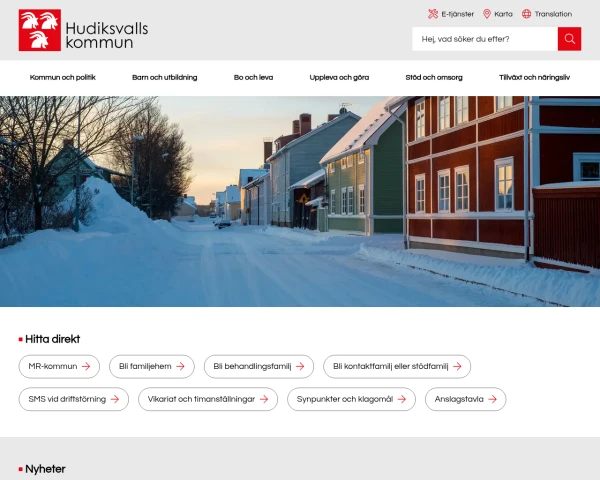Open the Bo och leva menu
The image size is (600, 480).
[253, 77]
